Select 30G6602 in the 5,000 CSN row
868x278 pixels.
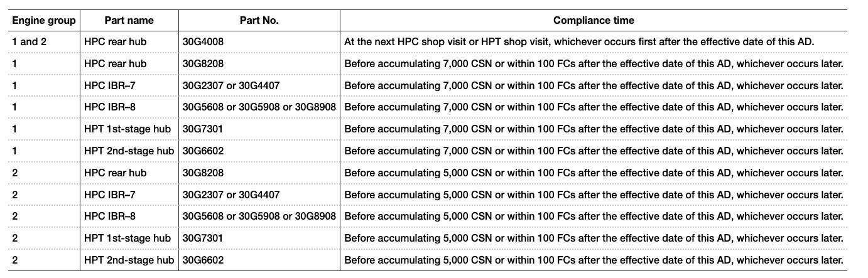pos(203,260)
